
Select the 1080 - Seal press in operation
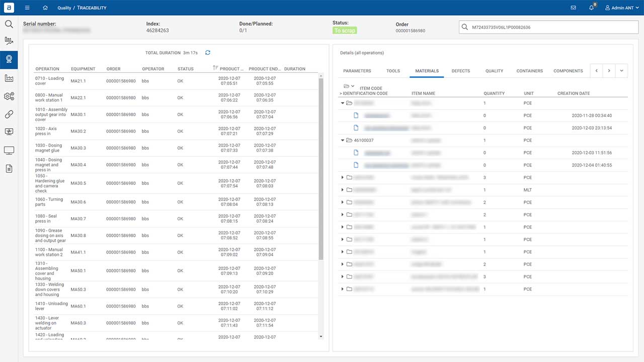[x=176, y=219]
